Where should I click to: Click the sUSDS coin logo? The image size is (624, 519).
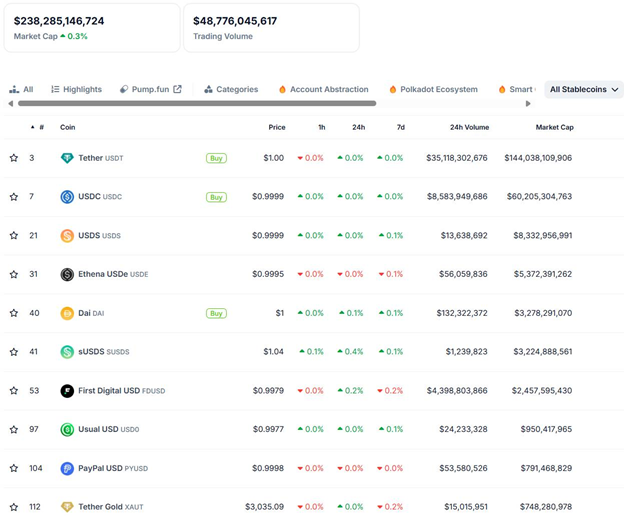(67, 352)
